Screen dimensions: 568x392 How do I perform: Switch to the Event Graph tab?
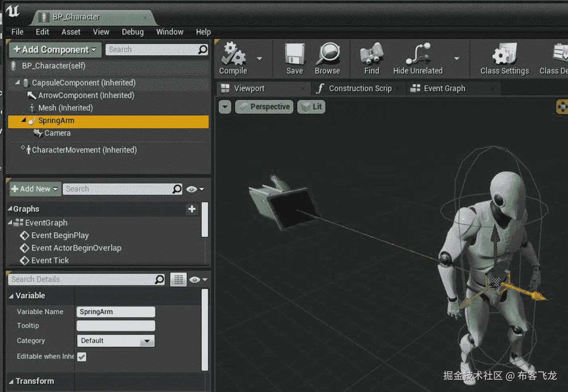453,88
